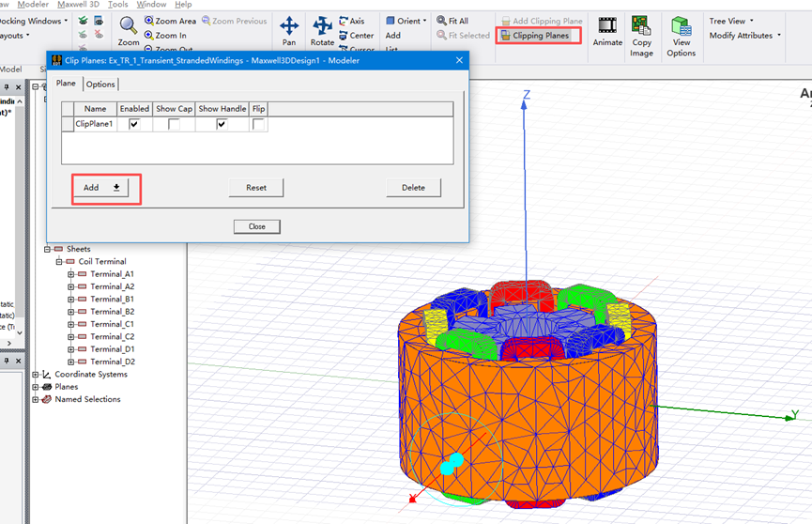Screen dimensions: 812x524
Task: Toggle Show Cap checkbox for ClipPlane1
Action: 174,124
